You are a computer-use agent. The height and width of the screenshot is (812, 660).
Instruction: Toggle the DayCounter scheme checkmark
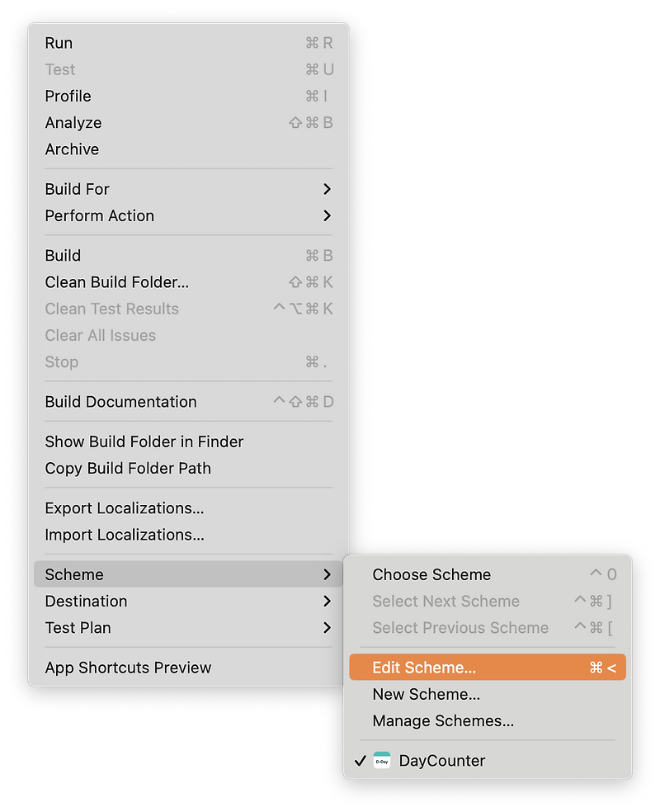(361, 761)
